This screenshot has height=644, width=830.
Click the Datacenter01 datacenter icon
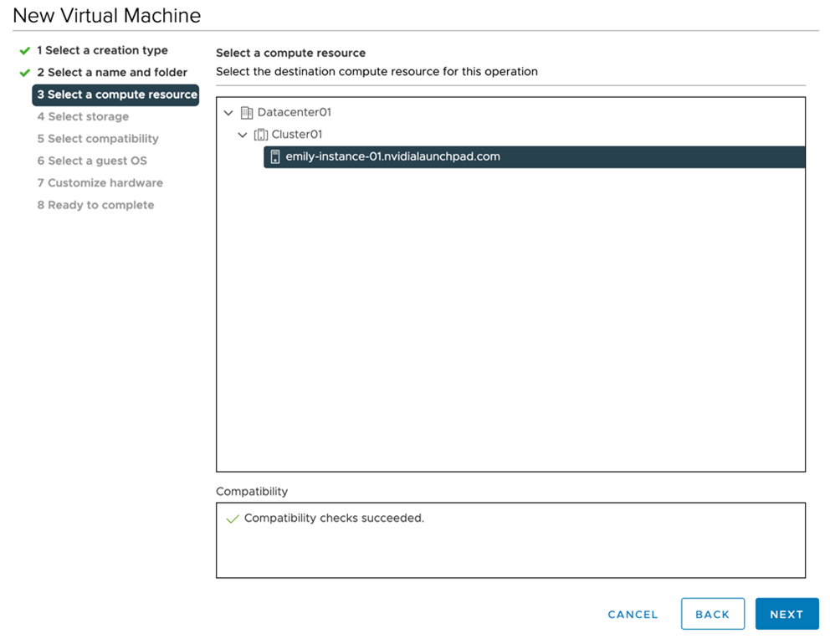(x=246, y=113)
